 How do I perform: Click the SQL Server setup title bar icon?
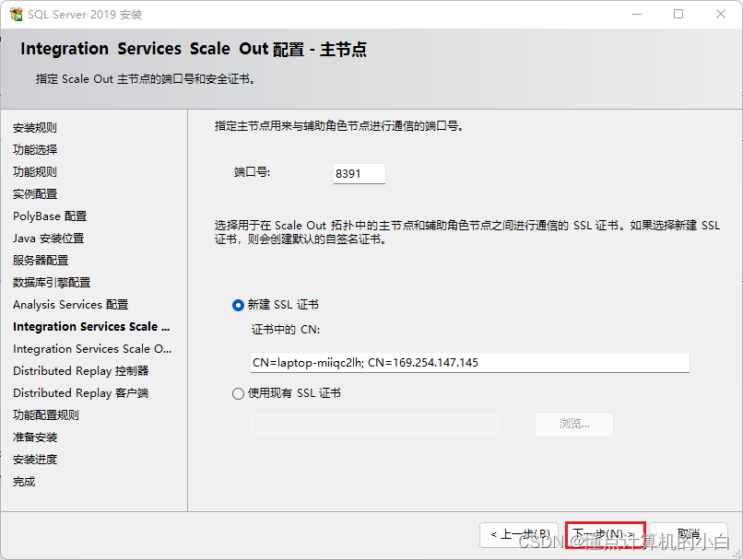pyautogui.click(x=16, y=14)
